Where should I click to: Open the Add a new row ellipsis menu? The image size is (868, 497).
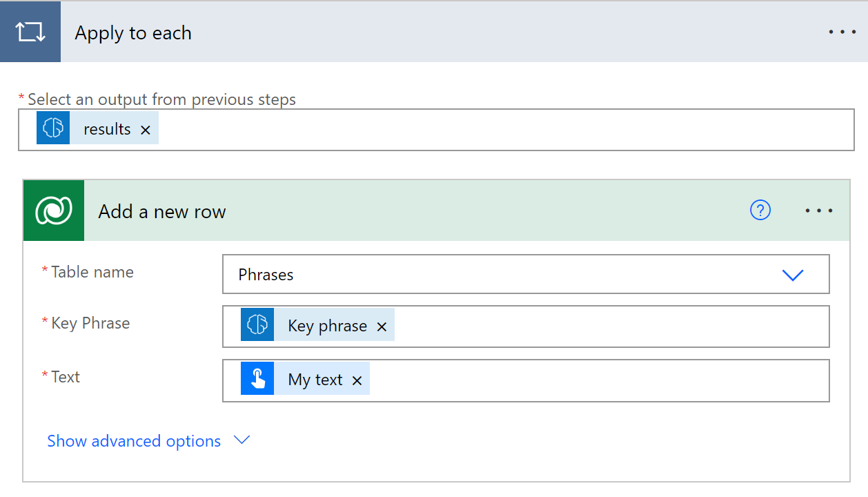(x=819, y=211)
